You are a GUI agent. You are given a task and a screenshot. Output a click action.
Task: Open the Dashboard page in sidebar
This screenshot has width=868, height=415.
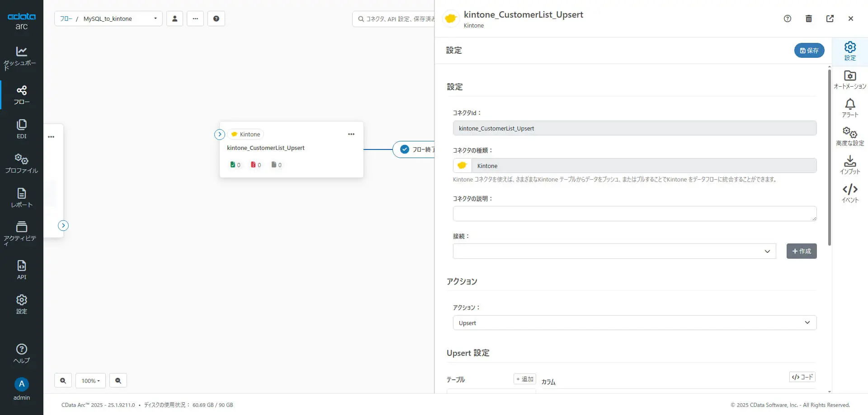click(21, 58)
